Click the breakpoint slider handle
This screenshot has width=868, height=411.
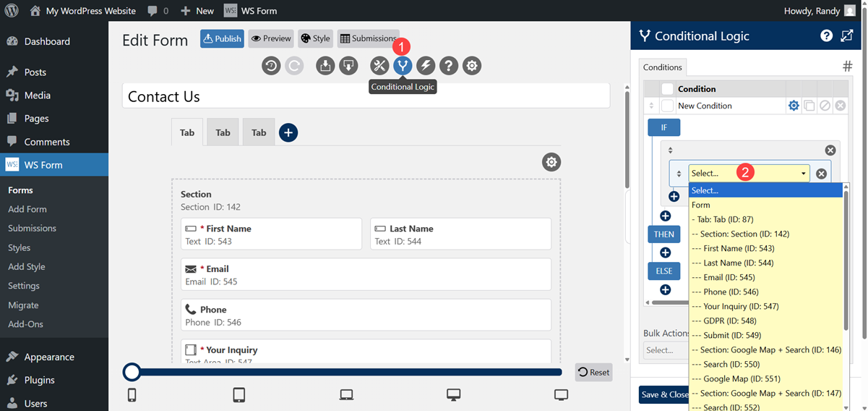pyautogui.click(x=132, y=372)
